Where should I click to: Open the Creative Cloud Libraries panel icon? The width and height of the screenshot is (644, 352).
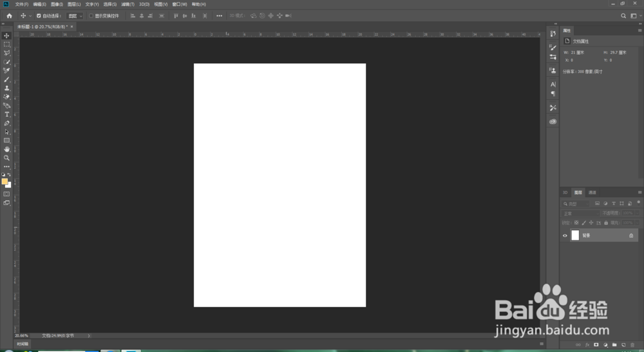553,121
